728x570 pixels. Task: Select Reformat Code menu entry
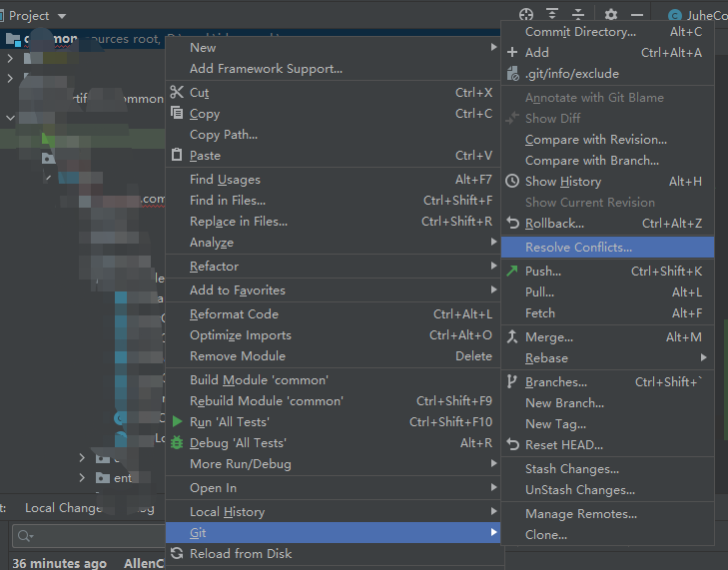click(333, 313)
